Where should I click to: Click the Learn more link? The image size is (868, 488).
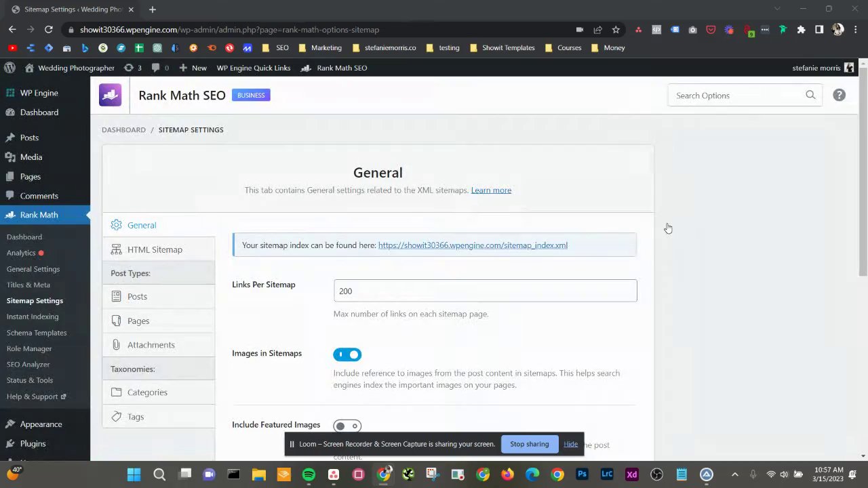pos(491,190)
